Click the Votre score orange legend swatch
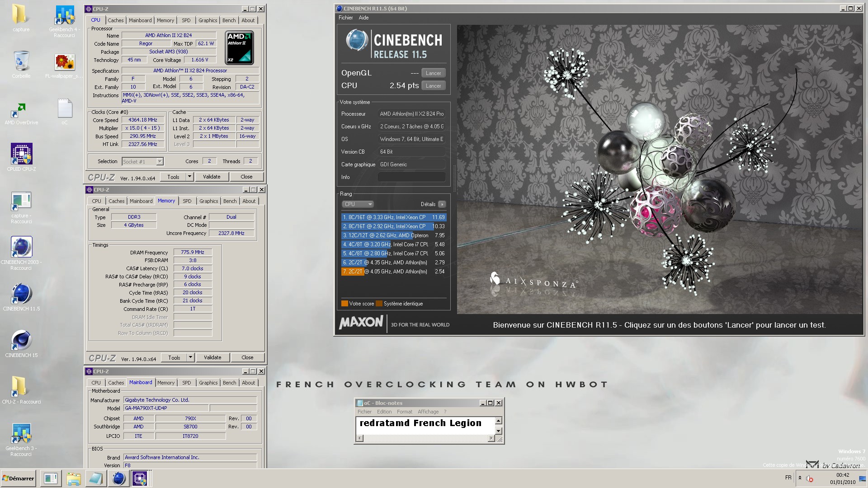 344,304
